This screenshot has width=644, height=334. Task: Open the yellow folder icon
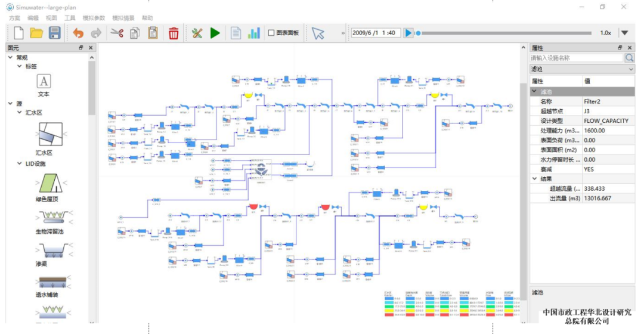[x=36, y=33]
